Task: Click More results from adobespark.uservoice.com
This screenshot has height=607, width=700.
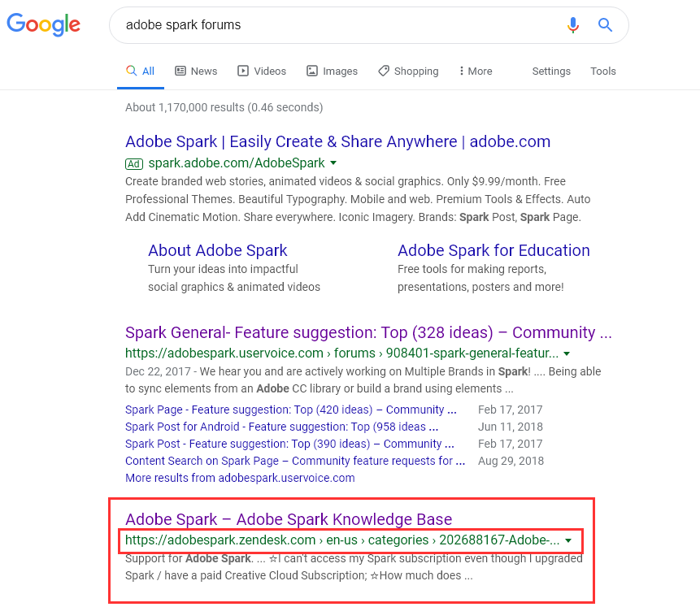Action: pyautogui.click(x=240, y=478)
